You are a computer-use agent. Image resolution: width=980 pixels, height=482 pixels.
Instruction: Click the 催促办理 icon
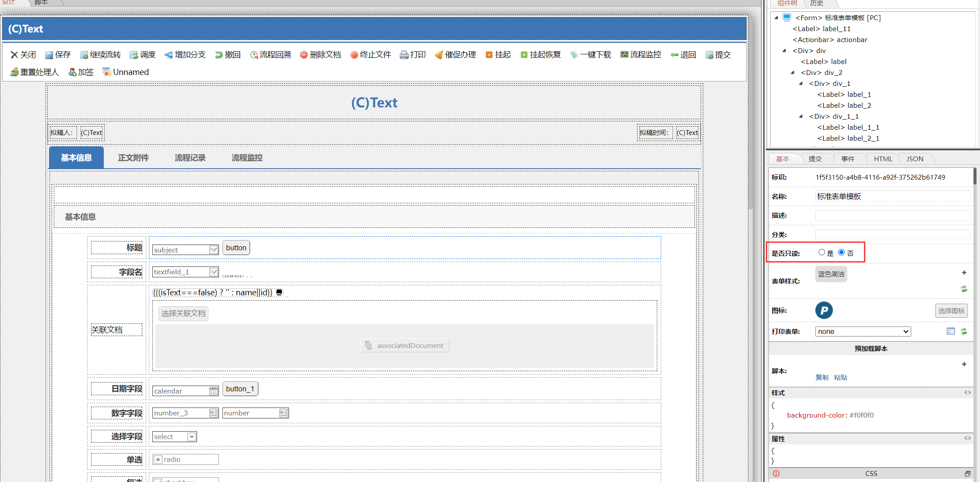point(439,55)
